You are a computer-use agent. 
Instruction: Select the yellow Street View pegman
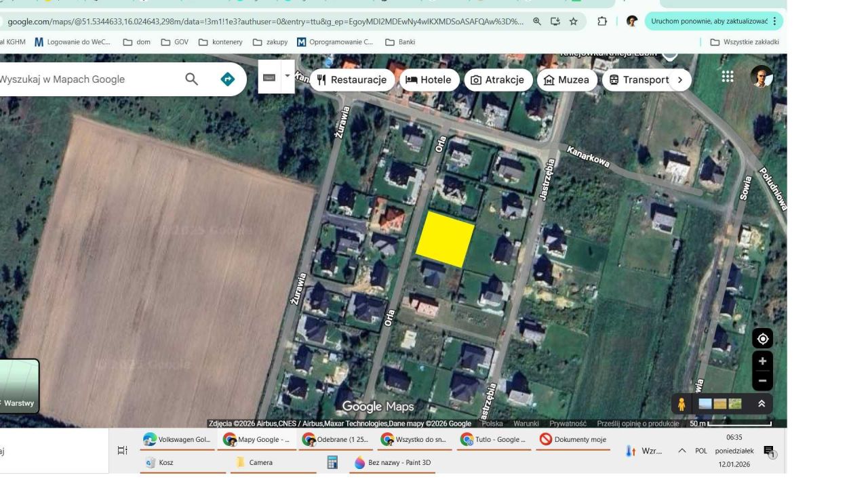click(x=682, y=404)
